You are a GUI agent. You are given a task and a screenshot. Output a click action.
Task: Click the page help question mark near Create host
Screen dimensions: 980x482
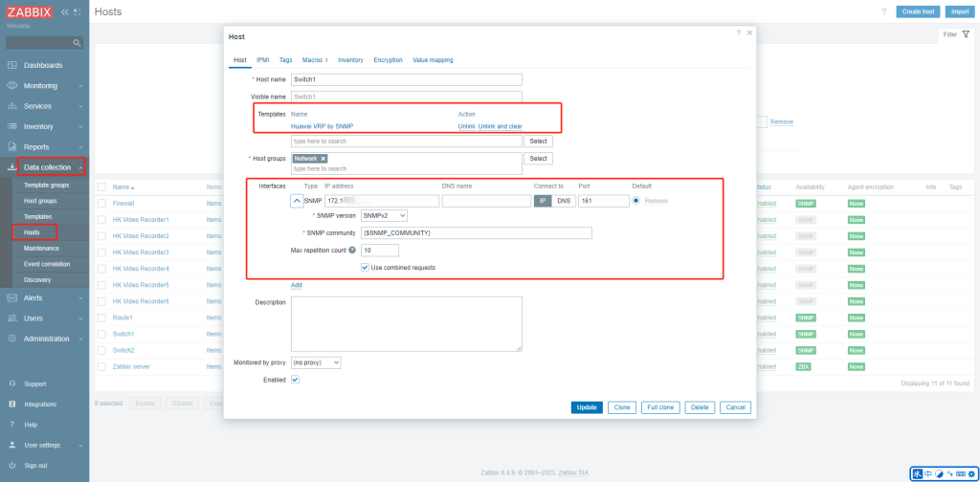point(883,11)
